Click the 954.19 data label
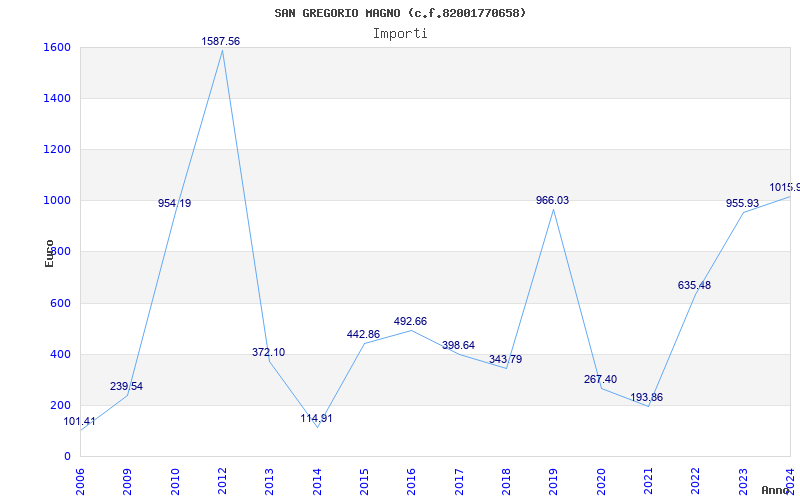This screenshot has height=500, width=800. pos(174,203)
